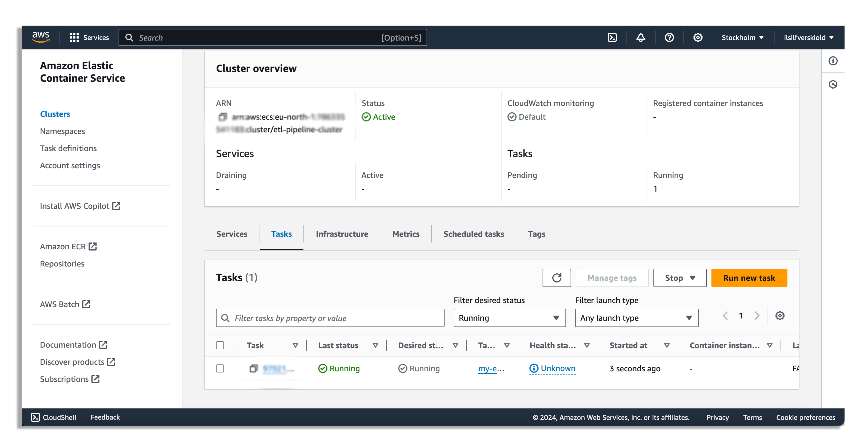Switch to the Infrastructure tab
This screenshot has height=447, width=868.
[x=342, y=234]
